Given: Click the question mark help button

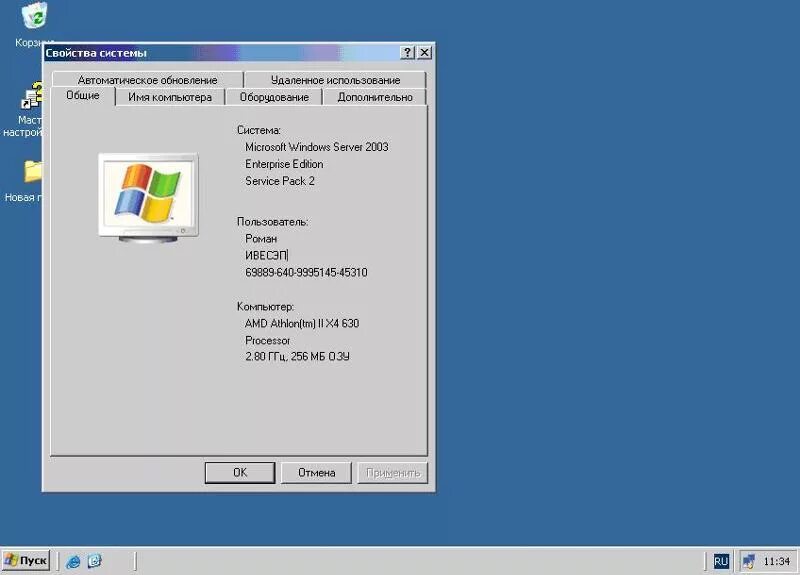Looking at the screenshot, I should click(407, 53).
